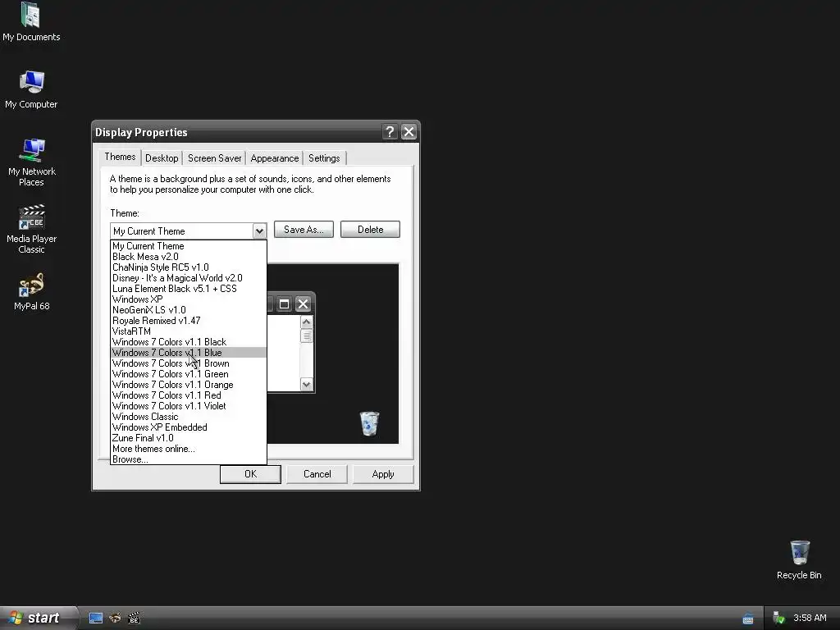Click the taskbar clock
The height and width of the screenshot is (630, 840).
point(810,619)
